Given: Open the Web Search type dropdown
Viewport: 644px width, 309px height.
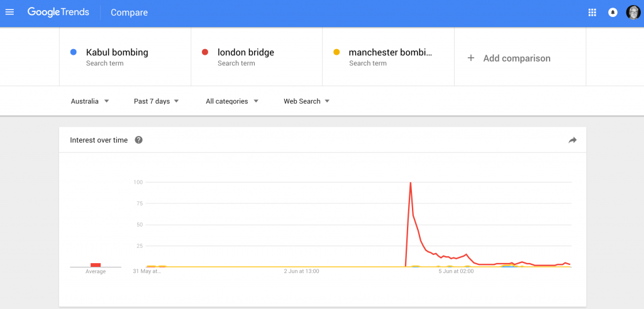Looking at the screenshot, I should coord(307,101).
